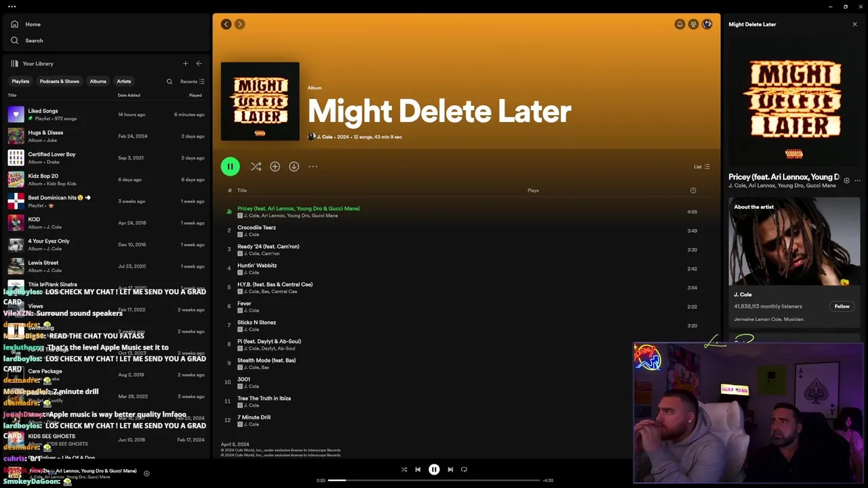The image size is (868, 488).
Task: Seek on the playback progress bar
Action: 434,480
